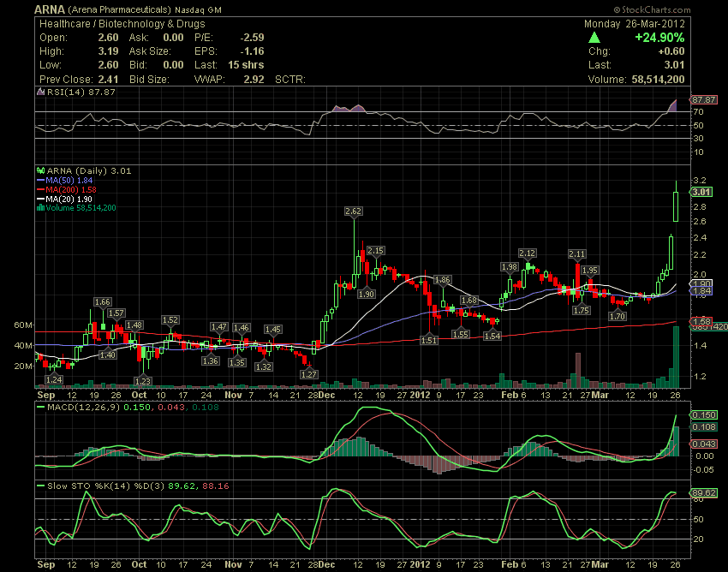Click the 0.150 MACD axis tag

(x=704, y=415)
